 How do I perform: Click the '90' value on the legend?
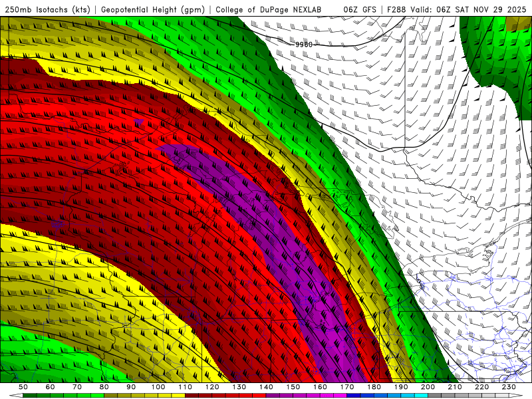pyautogui.click(x=131, y=387)
